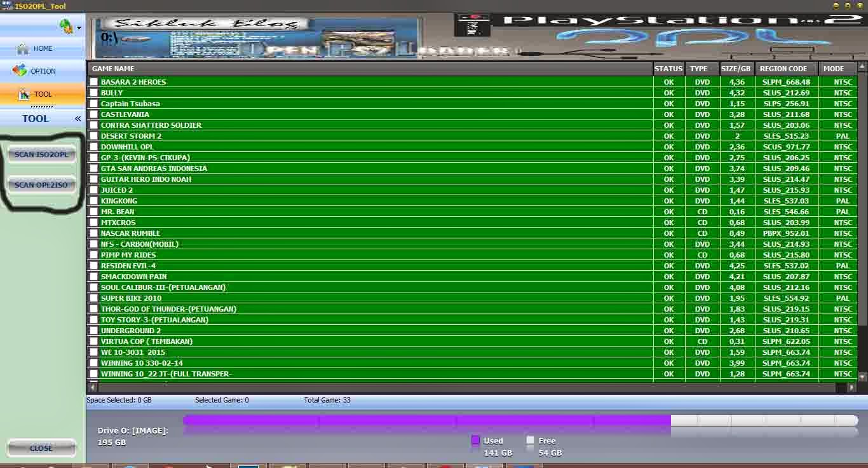
Task: Sort by the TYPE column header
Action: [702, 69]
